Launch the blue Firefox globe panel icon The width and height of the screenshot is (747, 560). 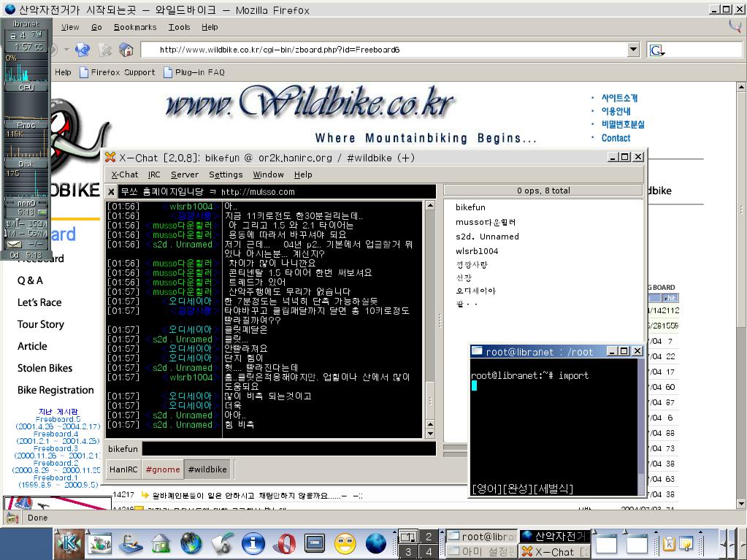(376, 544)
